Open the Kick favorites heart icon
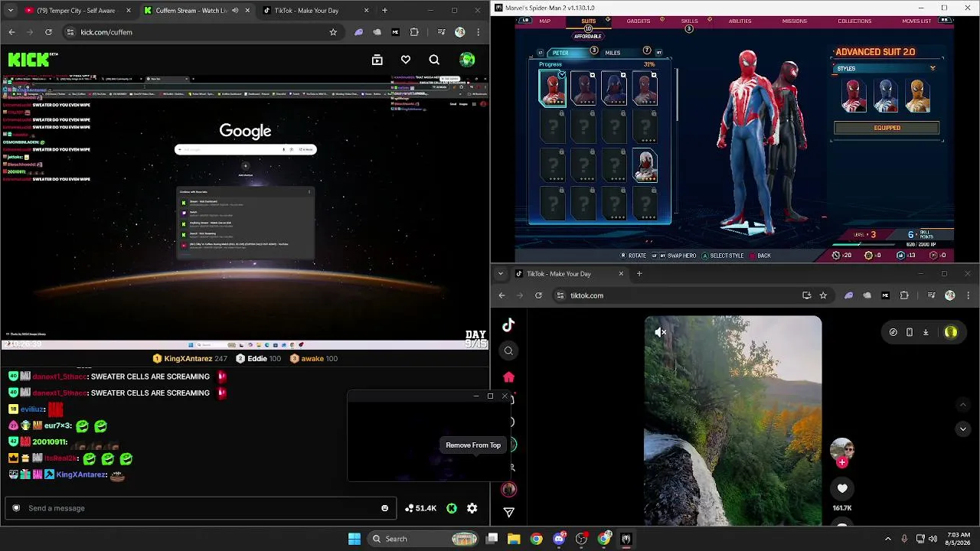Image resolution: width=980 pixels, height=551 pixels. [406, 60]
